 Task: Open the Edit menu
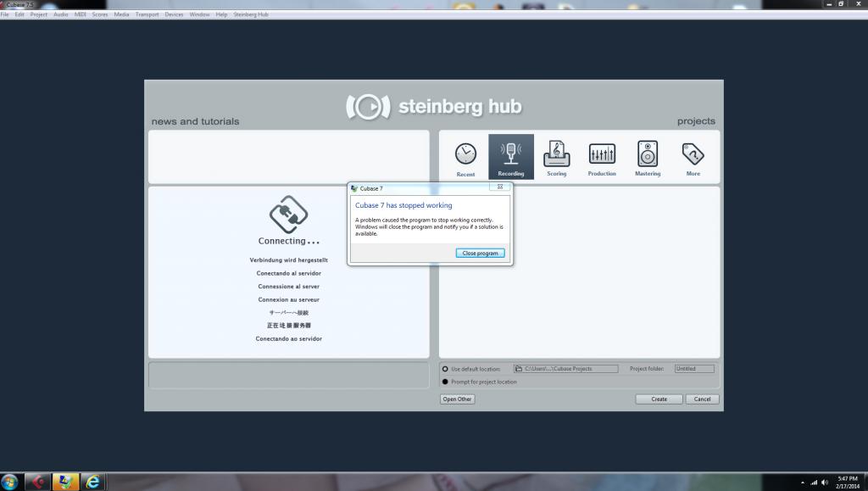(19, 14)
